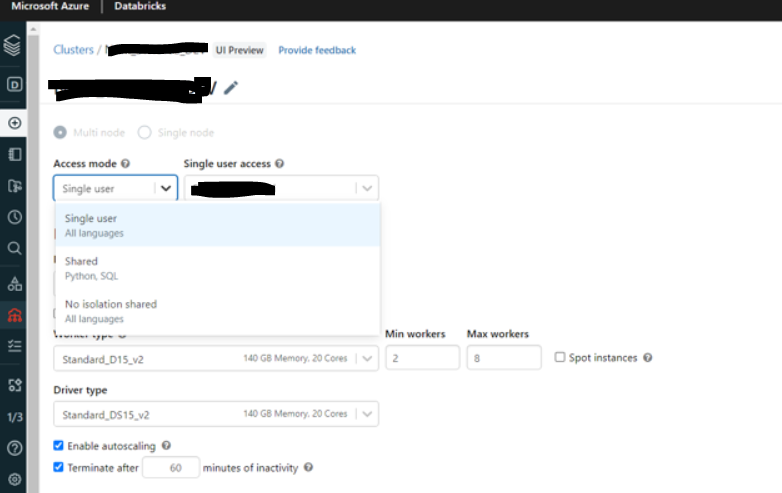Open the Settings gear icon in sidebar
This screenshot has height=493, width=782.
coord(14,479)
